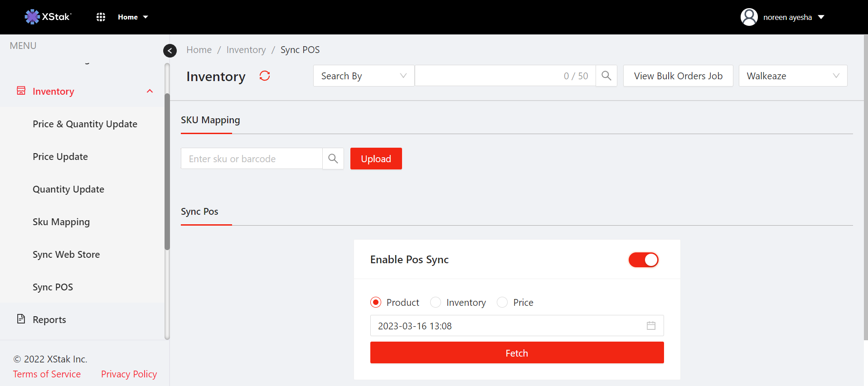Click the sidebar vertical scrollbar
This screenshot has width=868, height=386.
(167, 172)
